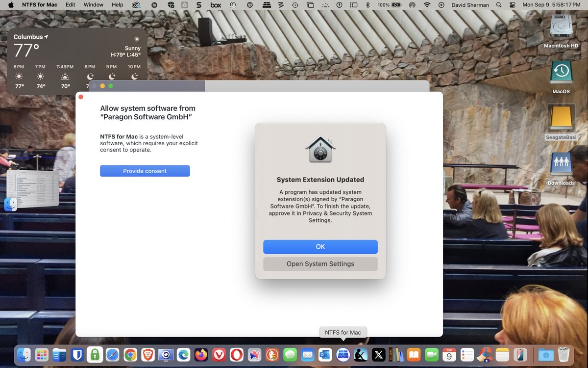Viewport: 588px width, 368px height.
Task: Open Downloads stack in the Dock
Action: 545,354
